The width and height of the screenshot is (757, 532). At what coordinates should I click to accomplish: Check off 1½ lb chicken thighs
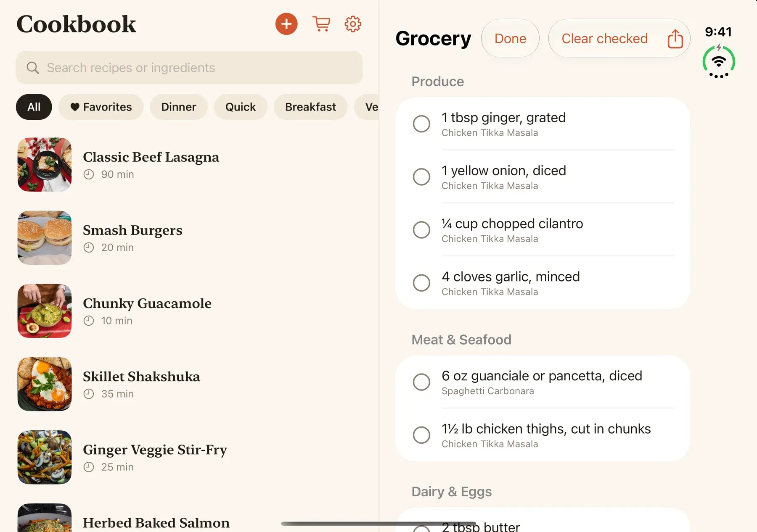click(x=421, y=435)
